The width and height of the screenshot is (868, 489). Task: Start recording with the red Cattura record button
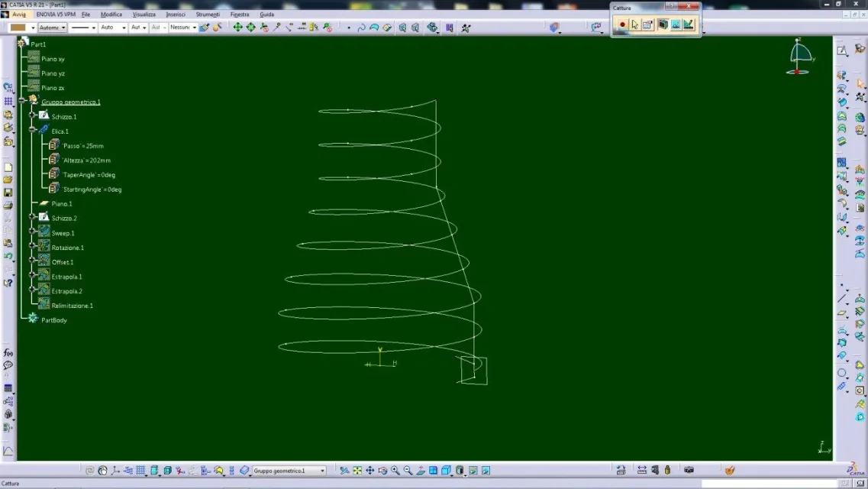tap(622, 24)
